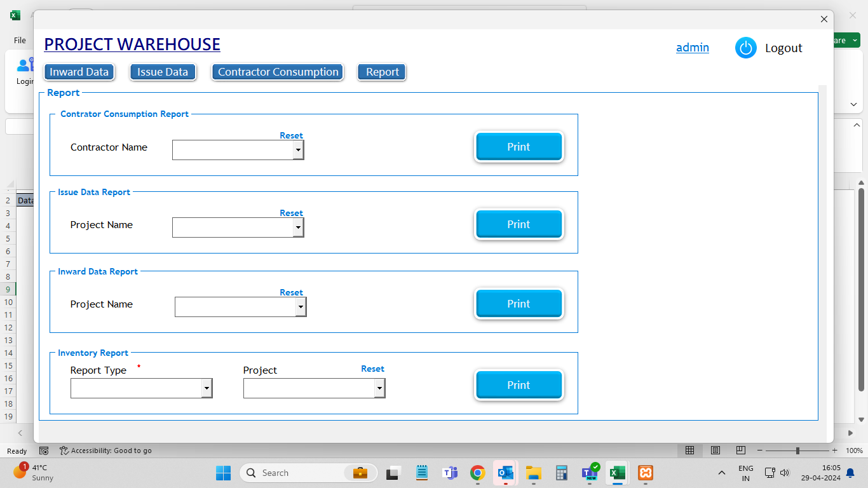Launch the Calculator app in taskbar

click(x=561, y=473)
